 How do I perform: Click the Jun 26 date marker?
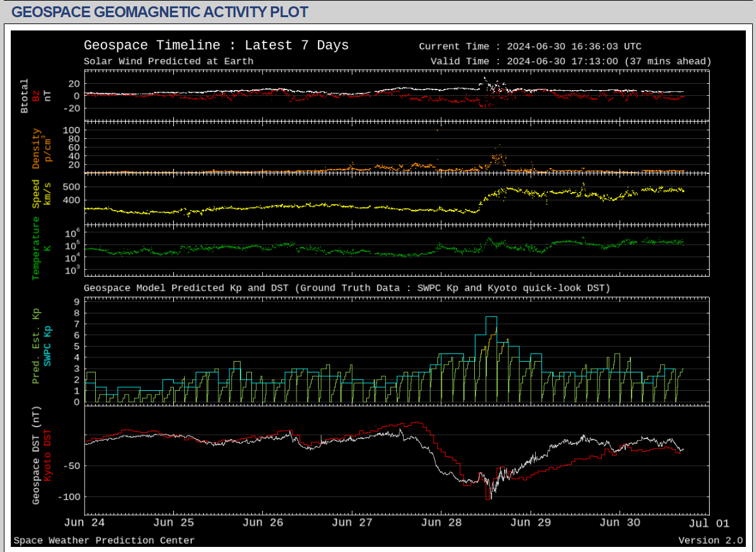263,523
